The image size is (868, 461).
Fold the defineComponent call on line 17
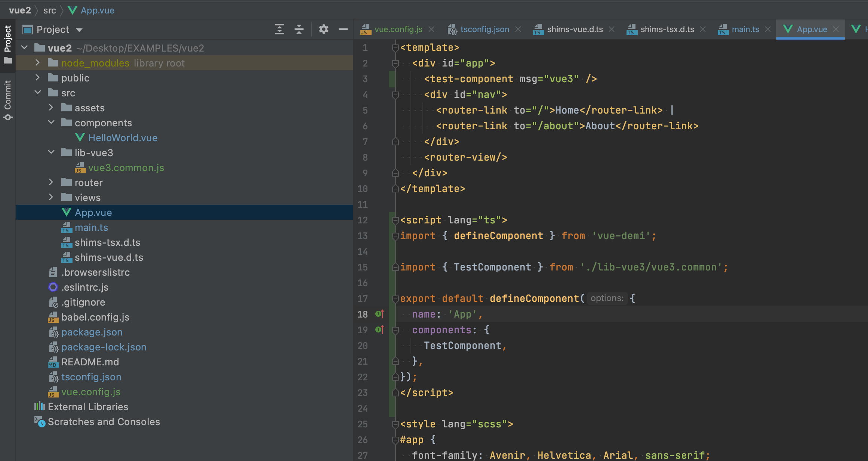click(x=395, y=298)
